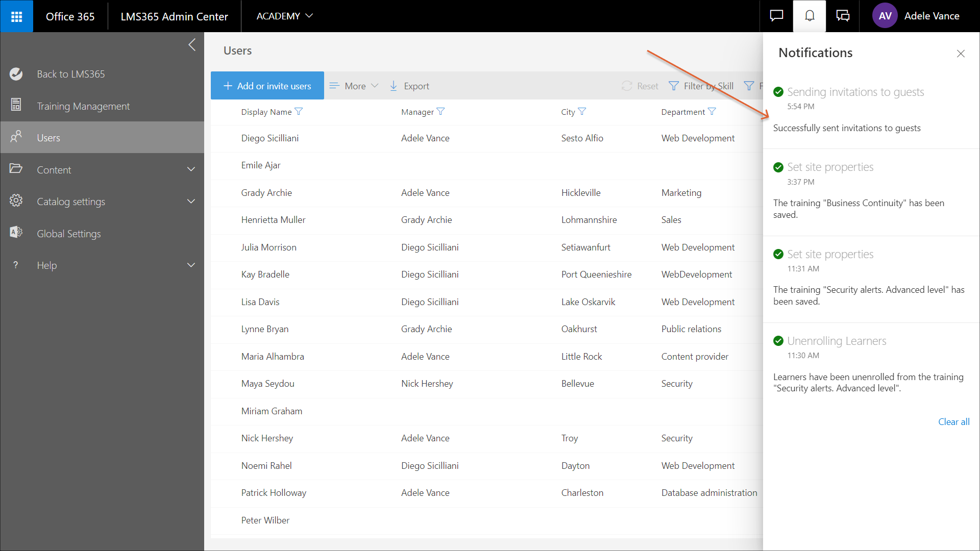Go to Training Management in sidebar
This screenshot has height=551, width=980.
pos(83,106)
